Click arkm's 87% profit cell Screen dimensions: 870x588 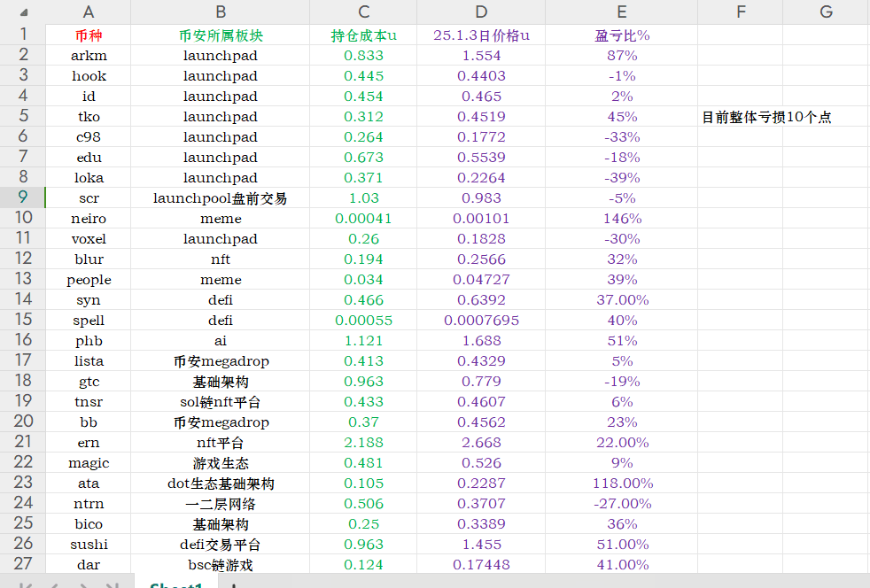[621, 56]
